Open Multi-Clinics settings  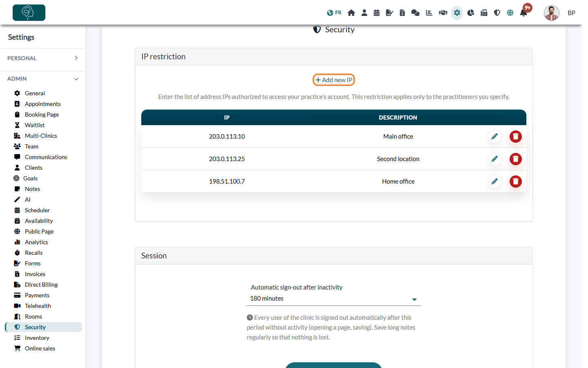pyautogui.click(x=41, y=136)
